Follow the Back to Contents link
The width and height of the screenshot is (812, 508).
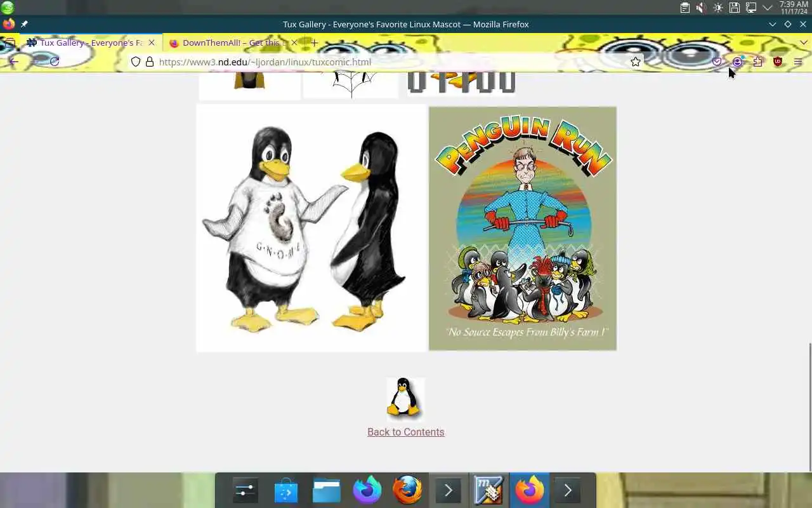406,432
